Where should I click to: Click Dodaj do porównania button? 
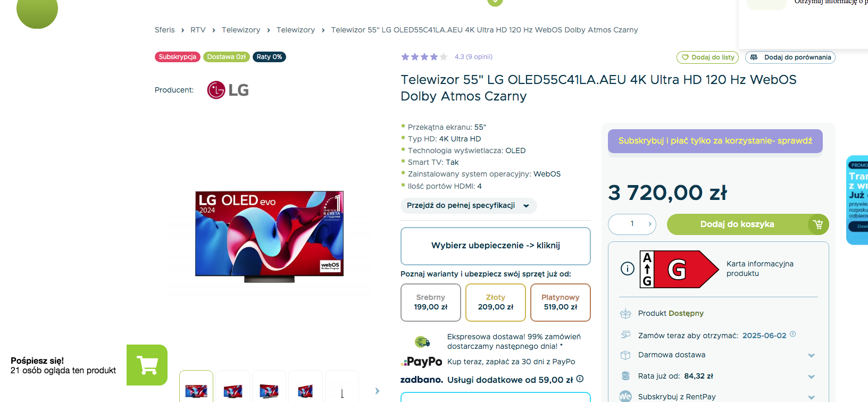(x=790, y=57)
